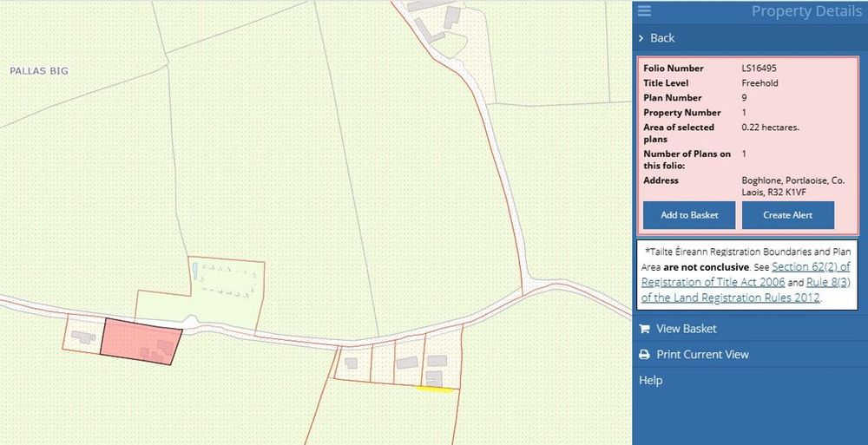Screen dimensions: 868x445
Task: Click the Property Details header title
Action: click(x=806, y=11)
